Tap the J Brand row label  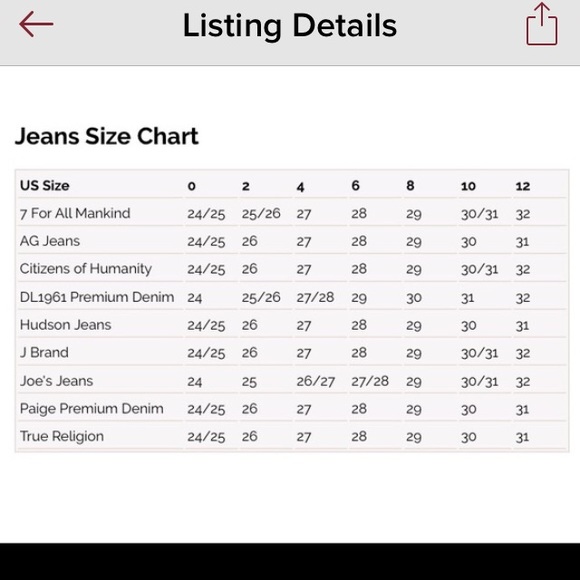pos(44,353)
